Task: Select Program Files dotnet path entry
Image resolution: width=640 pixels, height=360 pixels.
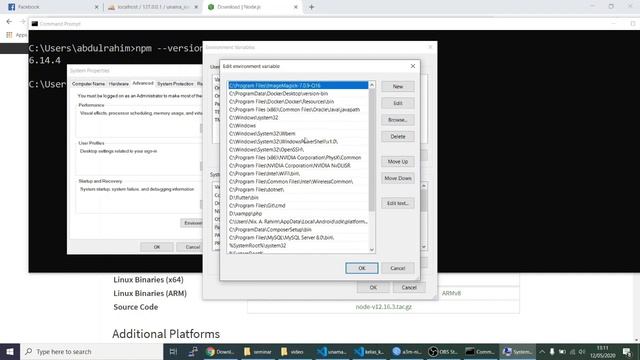Action: coord(298,189)
